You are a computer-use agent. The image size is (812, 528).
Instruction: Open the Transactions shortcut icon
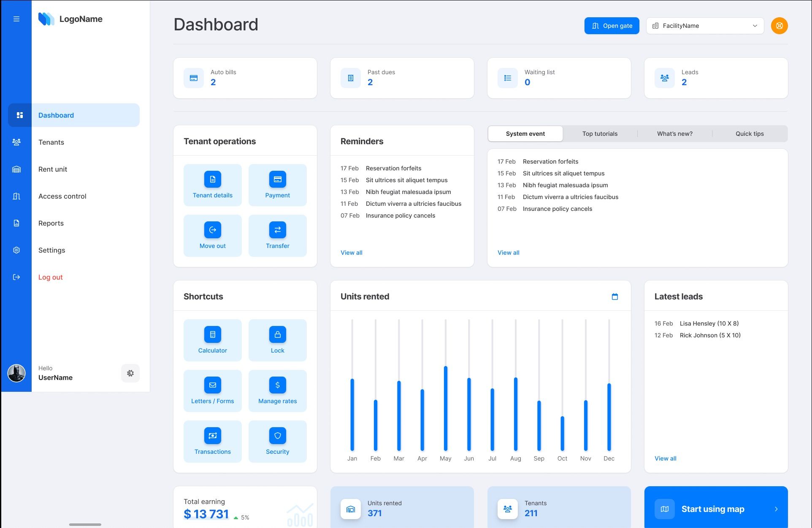[x=212, y=436]
